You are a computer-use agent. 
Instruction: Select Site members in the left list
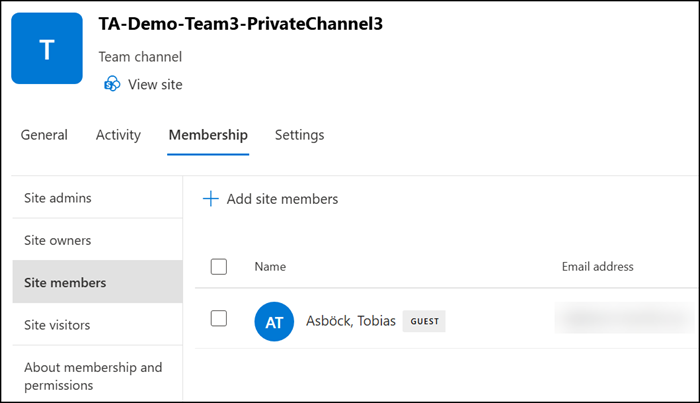pyautogui.click(x=97, y=282)
